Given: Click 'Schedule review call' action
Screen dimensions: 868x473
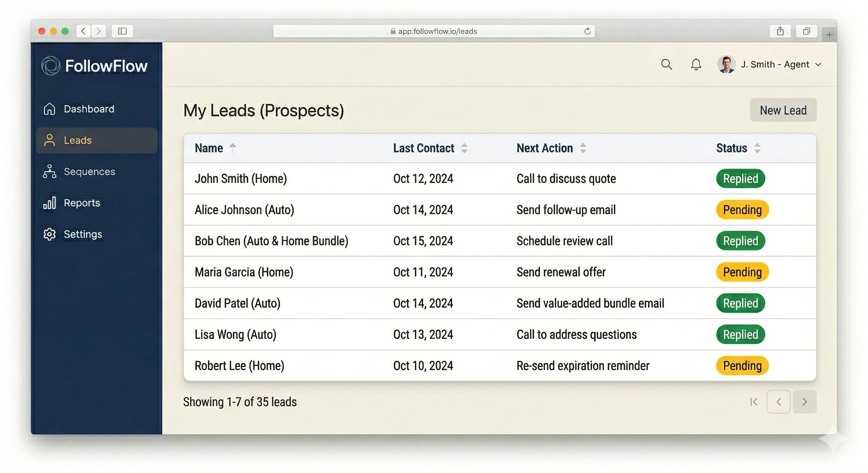Looking at the screenshot, I should pos(565,241).
